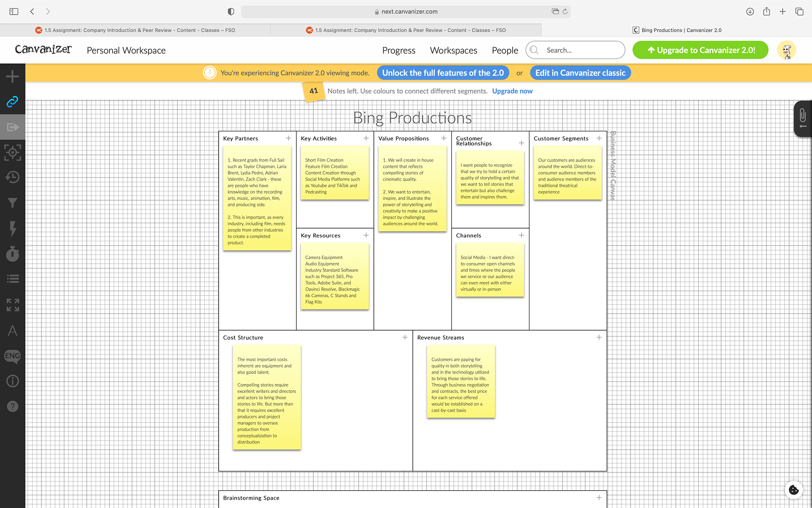The height and width of the screenshot is (508, 812).
Task: Open the paperclip attachments panel
Action: pyautogui.click(x=803, y=119)
